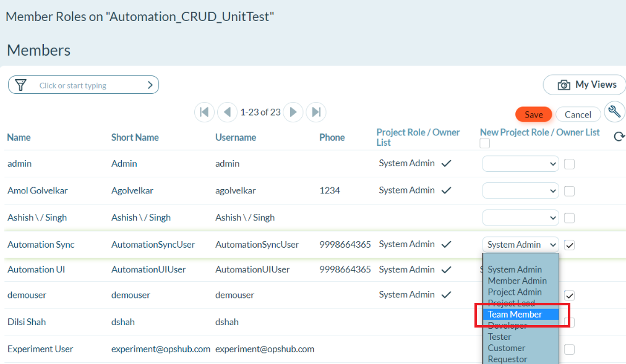This screenshot has height=364, width=626.
Task: Go to the next page of members
Action: click(x=293, y=112)
